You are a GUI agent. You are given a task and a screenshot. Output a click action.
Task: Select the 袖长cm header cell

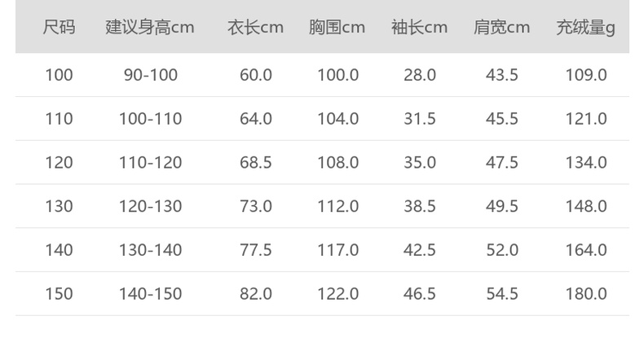click(419, 27)
